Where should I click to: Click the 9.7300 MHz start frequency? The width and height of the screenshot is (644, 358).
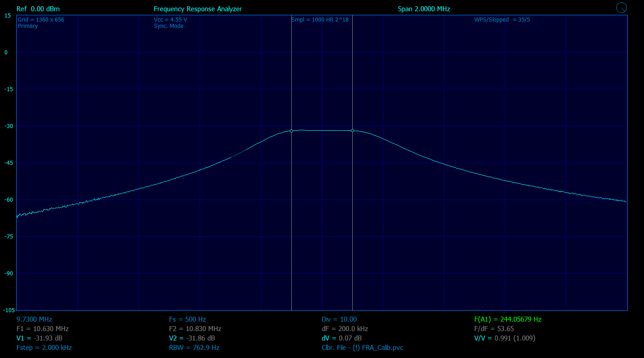coord(34,319)
